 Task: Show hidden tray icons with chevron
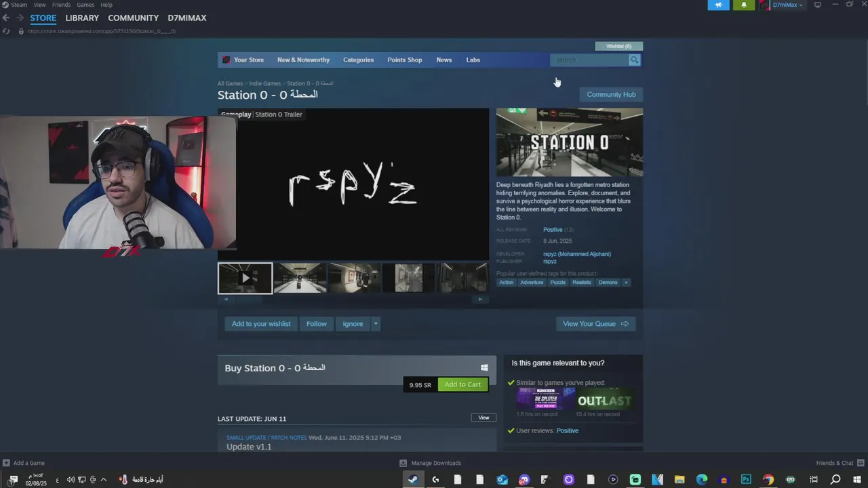[103, 480]
